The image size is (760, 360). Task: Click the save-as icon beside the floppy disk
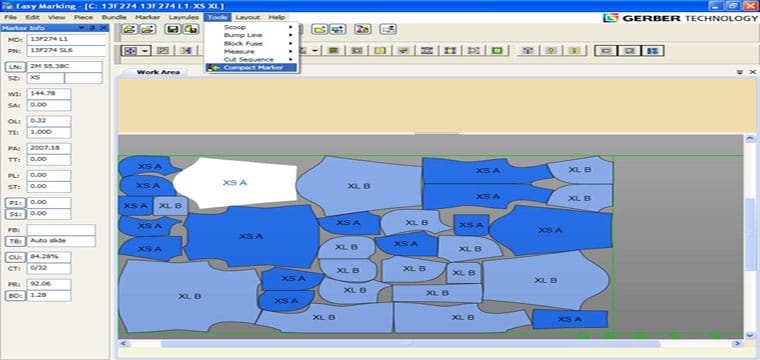click(x=191, y=29)
